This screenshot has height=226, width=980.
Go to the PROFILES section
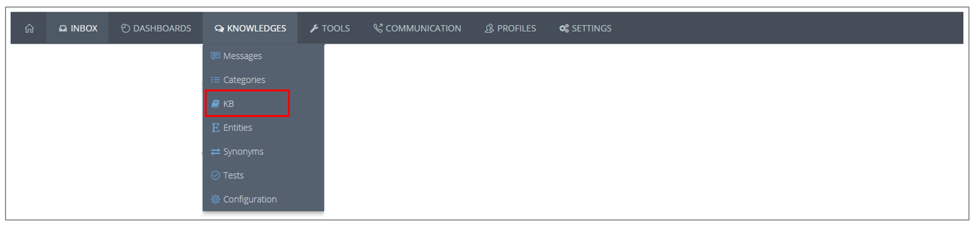coord(510,28)
